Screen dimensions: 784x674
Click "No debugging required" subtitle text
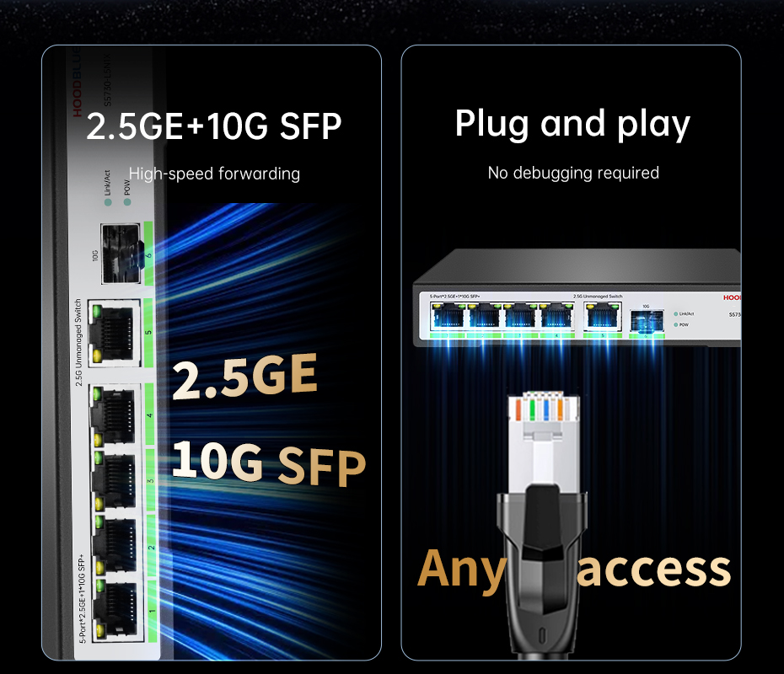tap(573, 173)
